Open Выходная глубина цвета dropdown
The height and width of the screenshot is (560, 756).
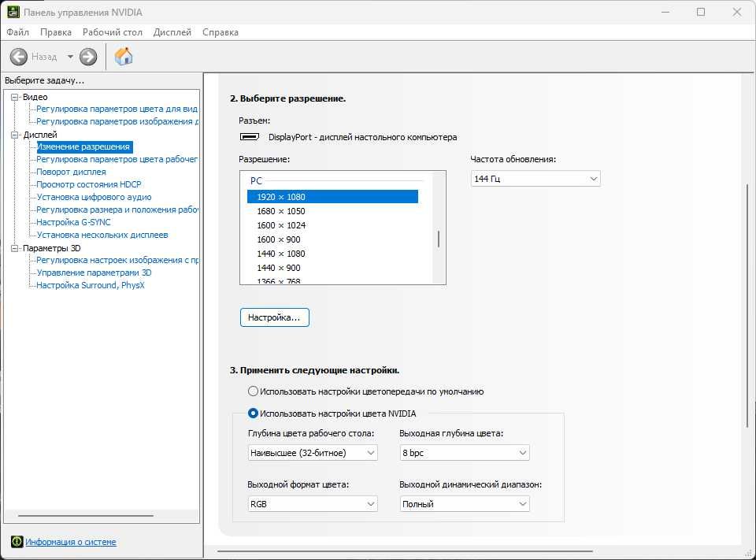(x=465, y=453)
